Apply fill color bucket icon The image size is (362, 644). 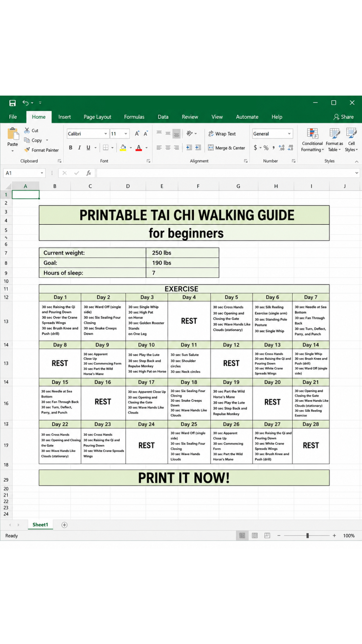click(123, 148)
